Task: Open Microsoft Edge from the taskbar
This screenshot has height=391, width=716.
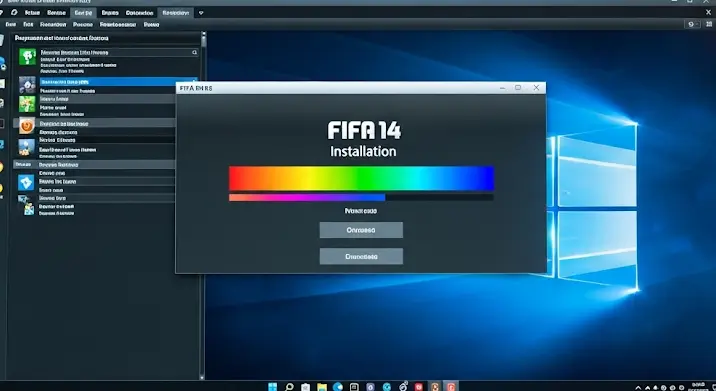Action: [338, 387]
